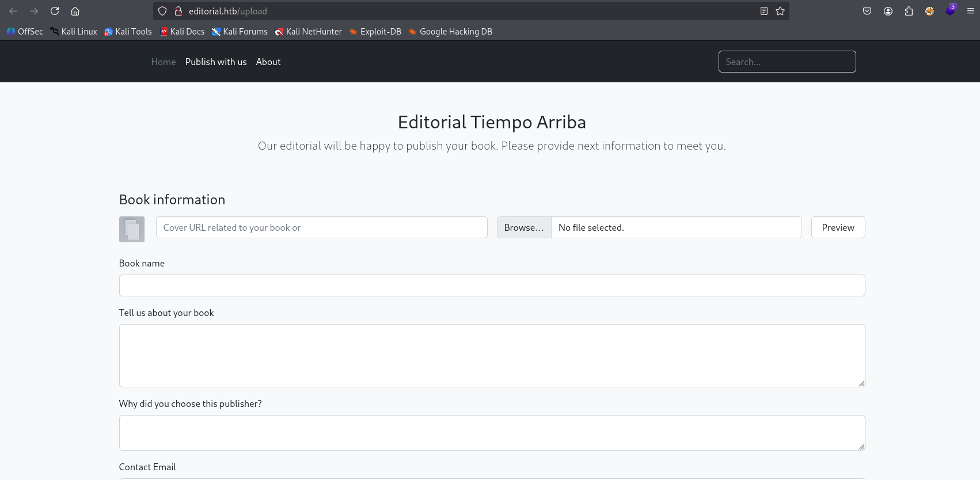Bookmark this page with the star icon
Image resolution: width=980 pixels, height=480 pixels.
[780, 11]
